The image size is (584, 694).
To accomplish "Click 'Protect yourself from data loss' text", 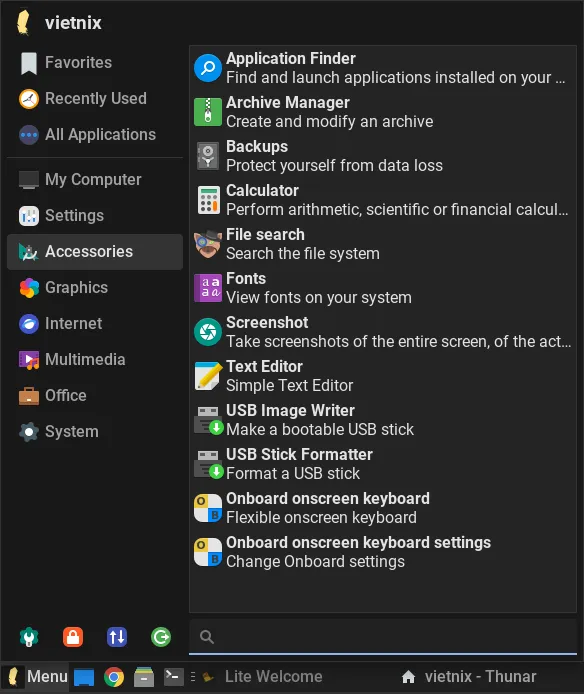I will 334,166.
